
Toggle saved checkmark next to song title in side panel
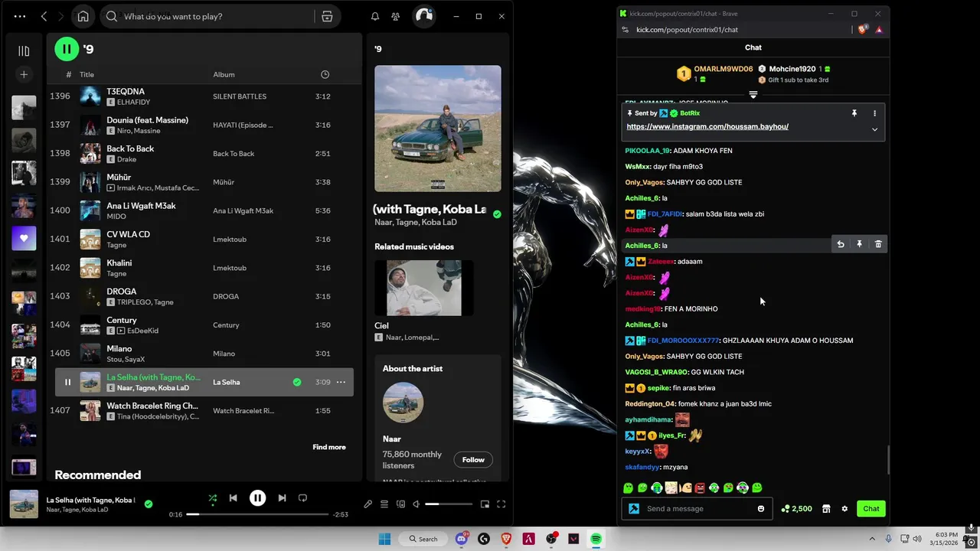(x=497, y=214)
